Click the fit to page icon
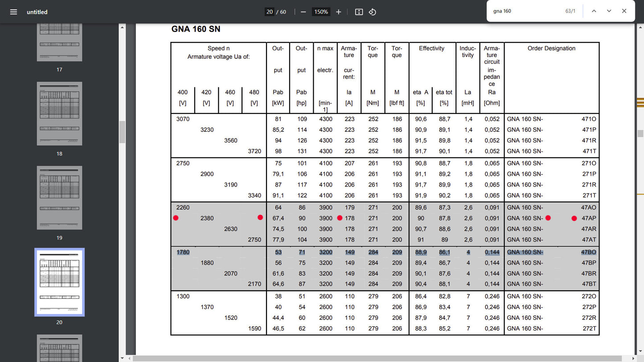 coord(359,12)
